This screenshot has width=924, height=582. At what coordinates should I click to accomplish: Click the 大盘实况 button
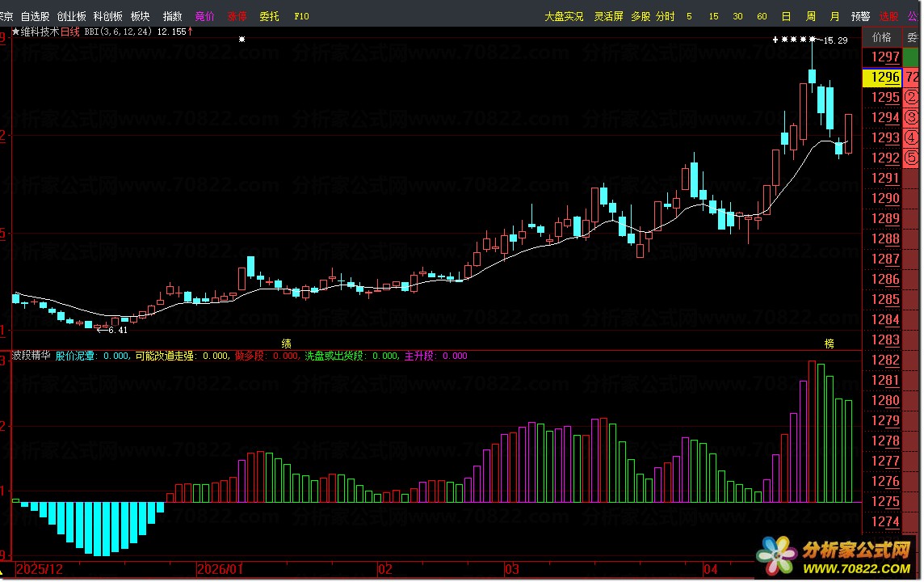tap(564, 16)
